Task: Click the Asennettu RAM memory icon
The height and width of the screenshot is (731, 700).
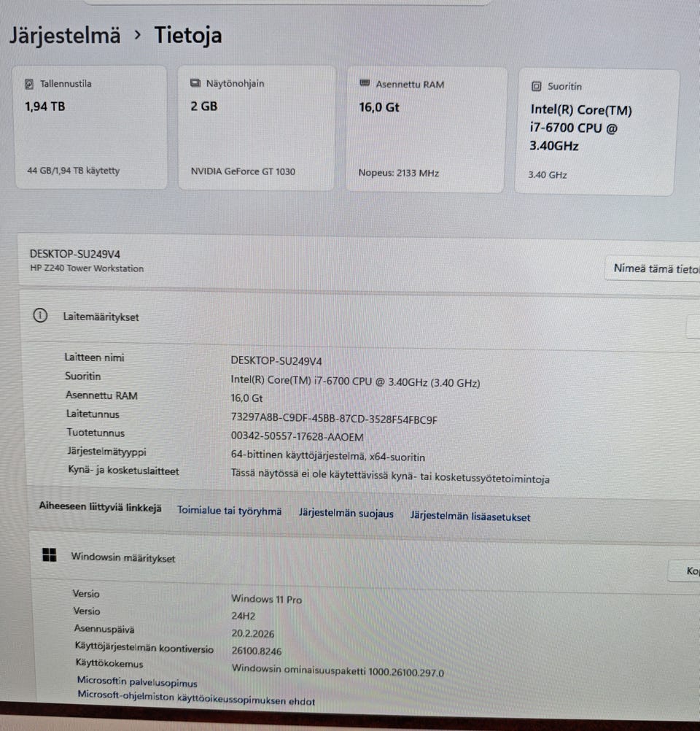Action: (365, 83)
